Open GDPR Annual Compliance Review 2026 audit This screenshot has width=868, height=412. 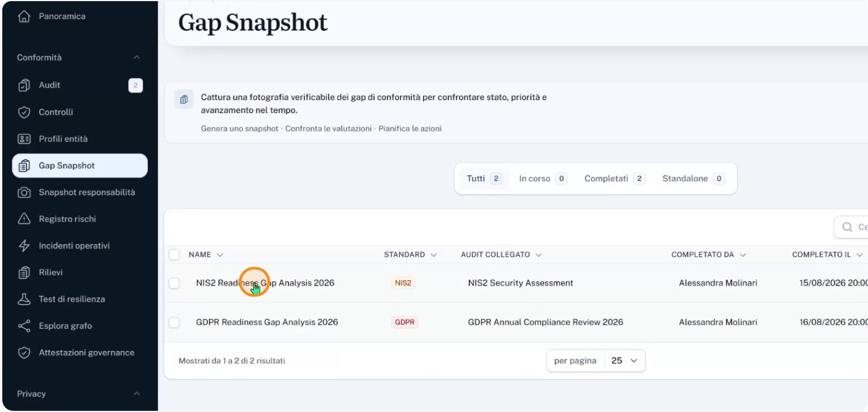pyautogui.click(x=546, y=323)
